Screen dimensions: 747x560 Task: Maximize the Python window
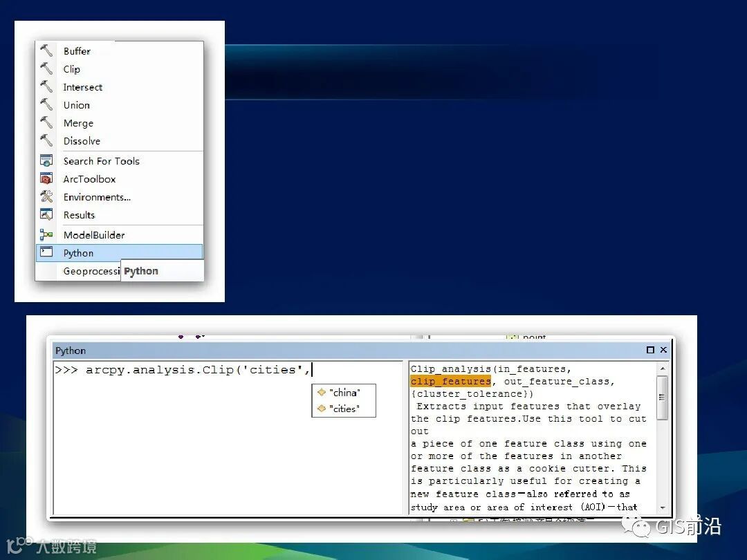pos(650,350)
